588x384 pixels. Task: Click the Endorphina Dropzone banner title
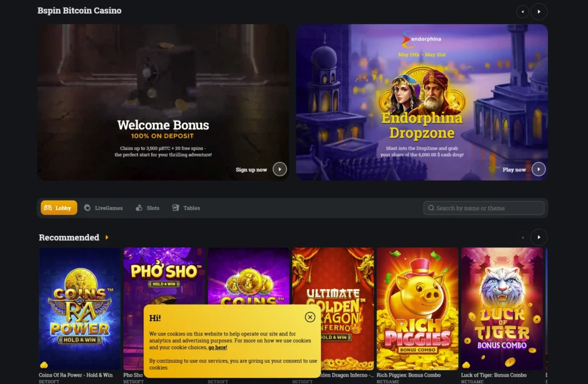point(422,125)
